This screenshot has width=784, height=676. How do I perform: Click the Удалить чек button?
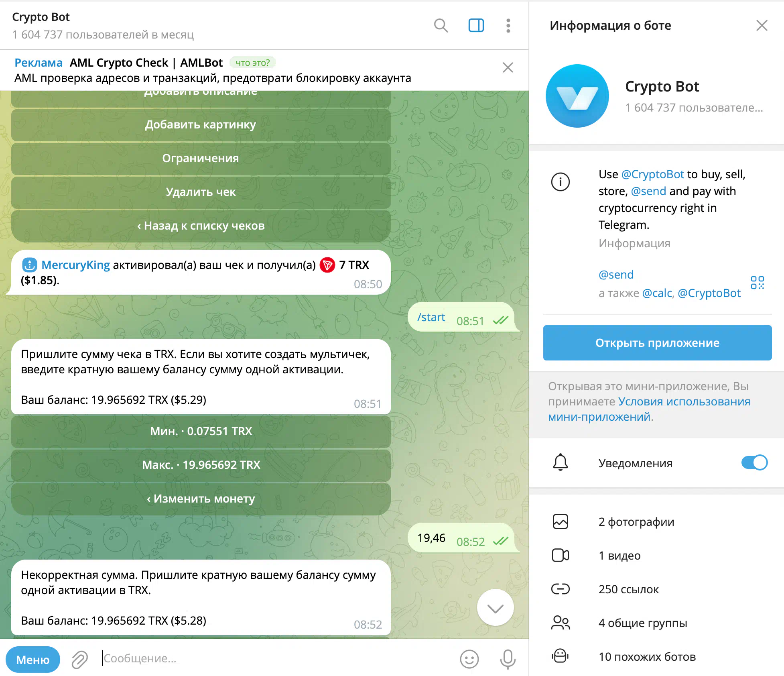201,192
